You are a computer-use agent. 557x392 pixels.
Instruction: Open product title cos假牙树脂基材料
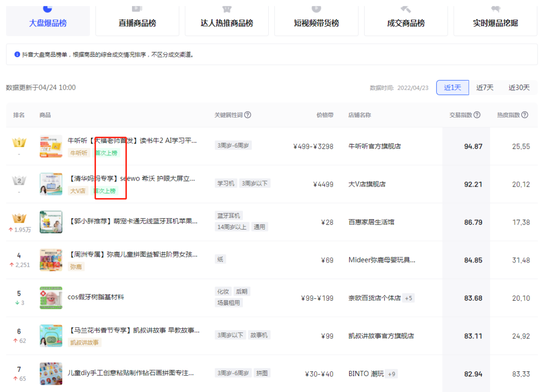click(x=96, y=297)
